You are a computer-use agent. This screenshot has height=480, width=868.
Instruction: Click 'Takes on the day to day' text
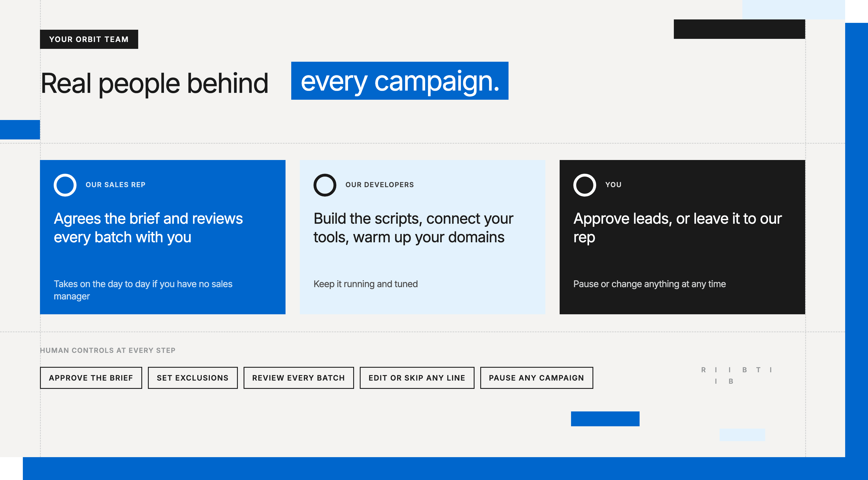(143, 290)
